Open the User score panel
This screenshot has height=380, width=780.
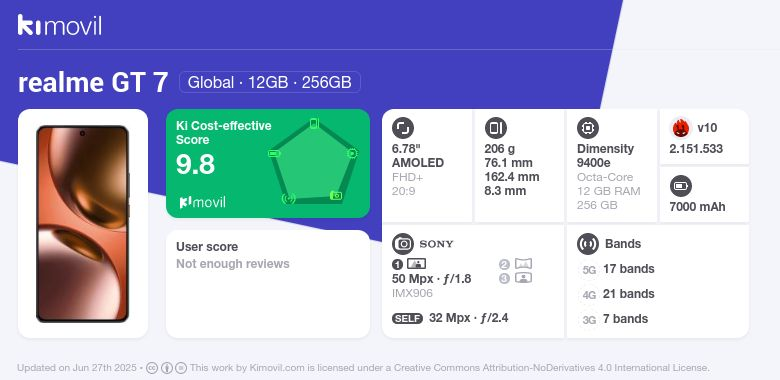(x=268, y=284)
